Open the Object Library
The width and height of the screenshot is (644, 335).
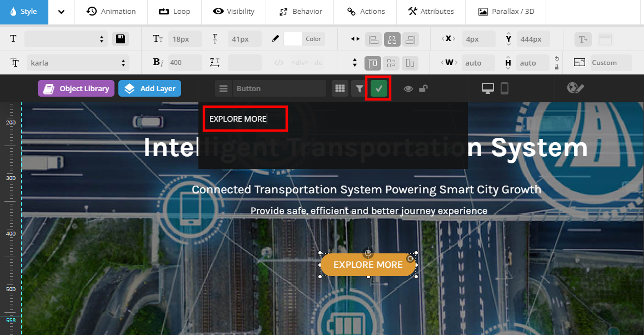click(76, 89)
